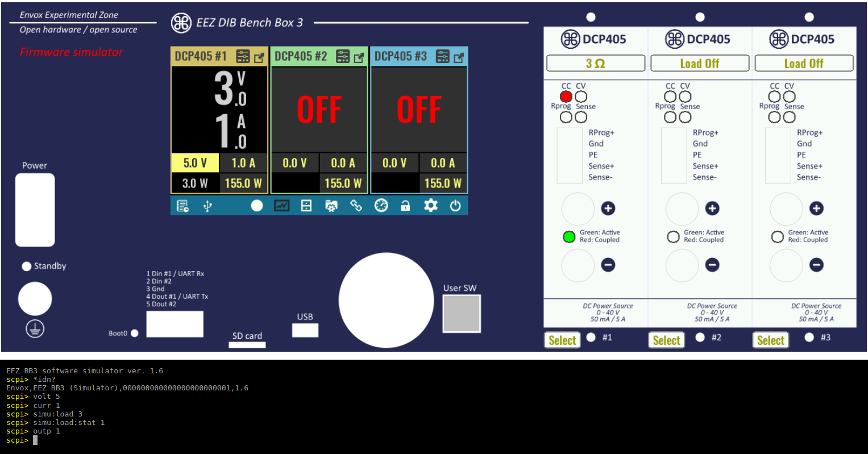868x454 pixels.
Task: Click the USB icon in the display toolbar
Action: click(x=207, y=206)
